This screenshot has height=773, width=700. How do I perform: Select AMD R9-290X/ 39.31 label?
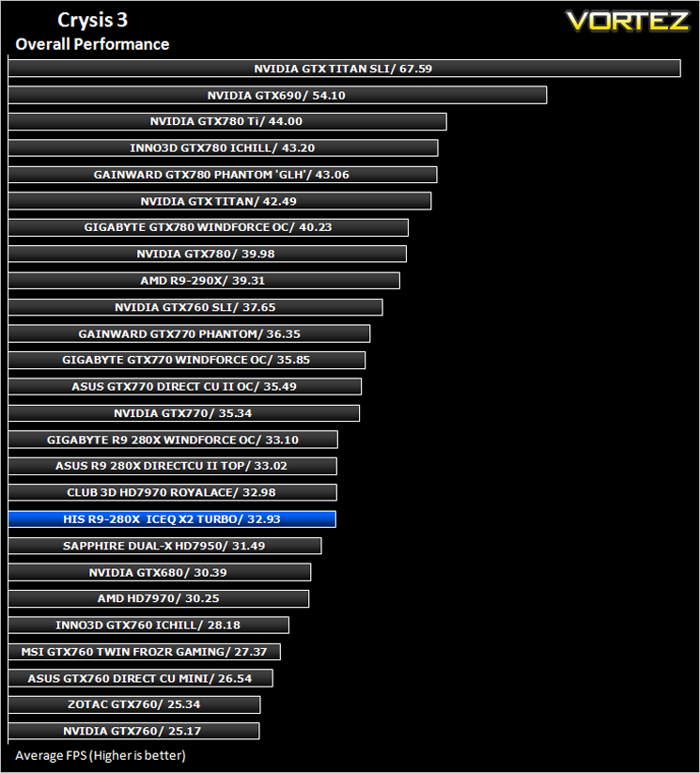click(x=203, y=281)
